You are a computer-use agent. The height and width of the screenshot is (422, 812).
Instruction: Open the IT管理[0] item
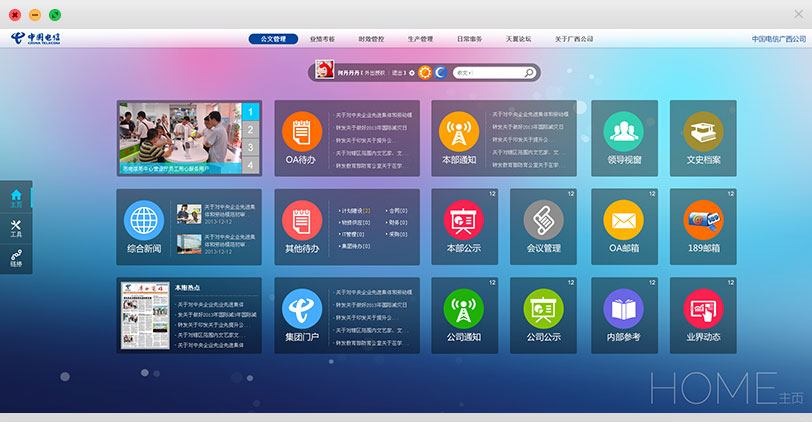click(353, 234)
